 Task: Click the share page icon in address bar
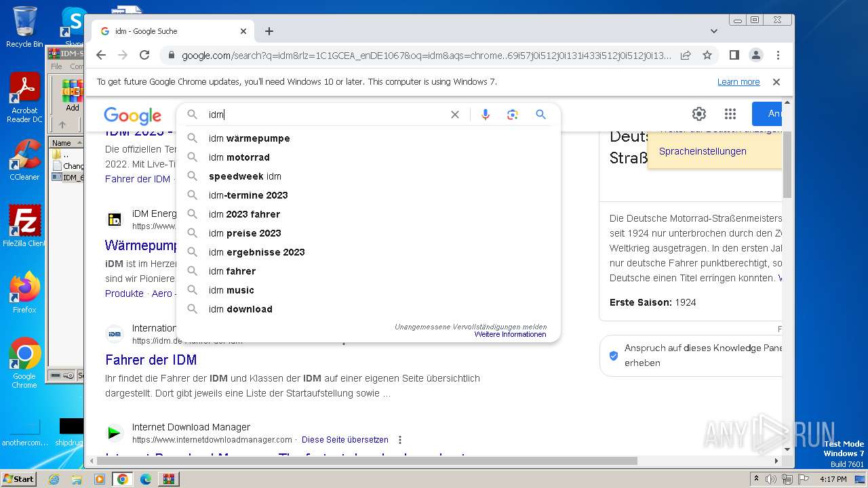686,55
